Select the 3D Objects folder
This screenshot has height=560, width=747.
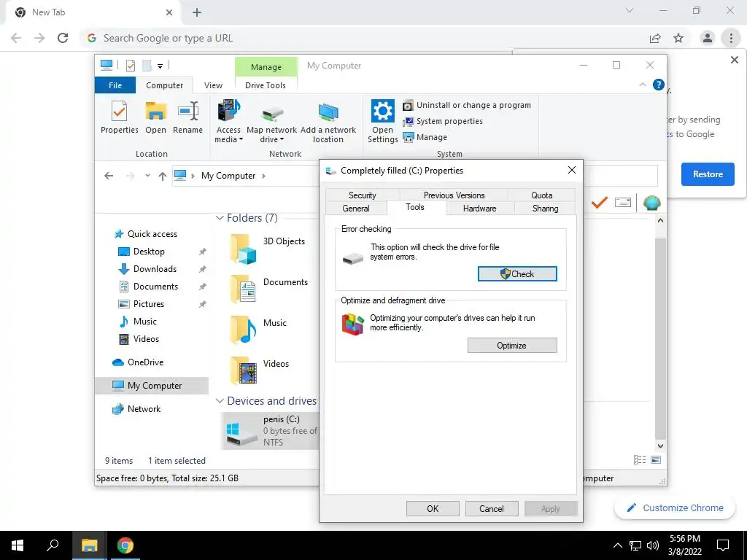pos(268,249)
